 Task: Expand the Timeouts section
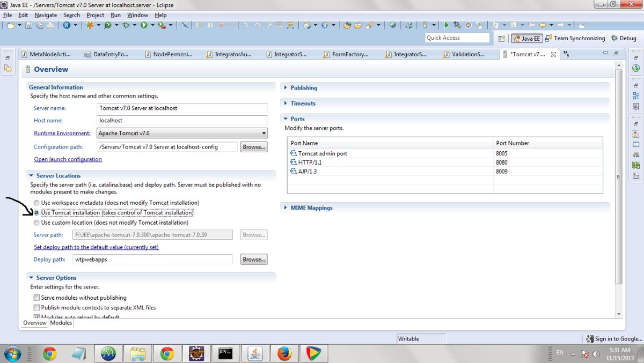pos(286,103)
